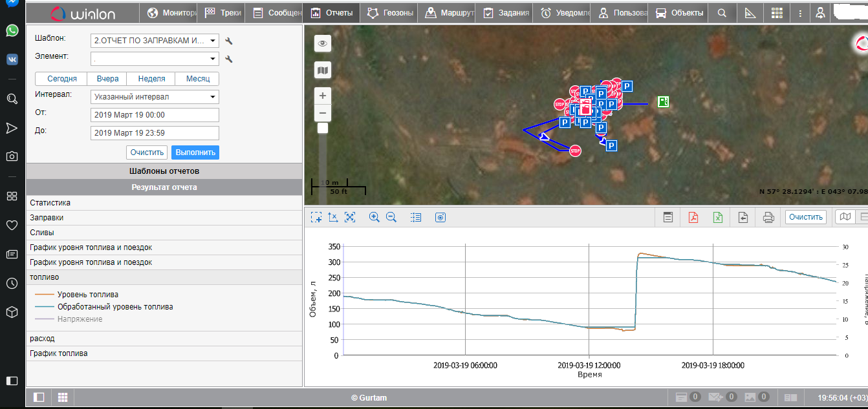Select the Вчера quick interval button

107,79
